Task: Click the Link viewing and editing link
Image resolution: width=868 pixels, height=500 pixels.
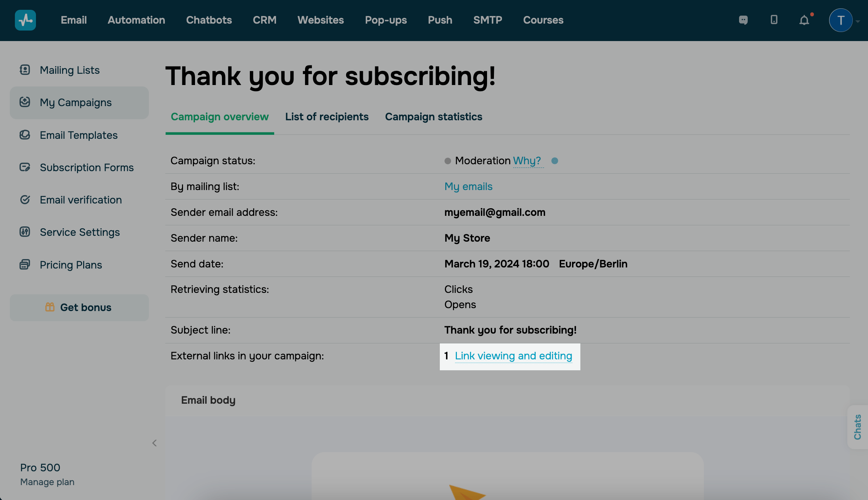Action: [513, 356]
